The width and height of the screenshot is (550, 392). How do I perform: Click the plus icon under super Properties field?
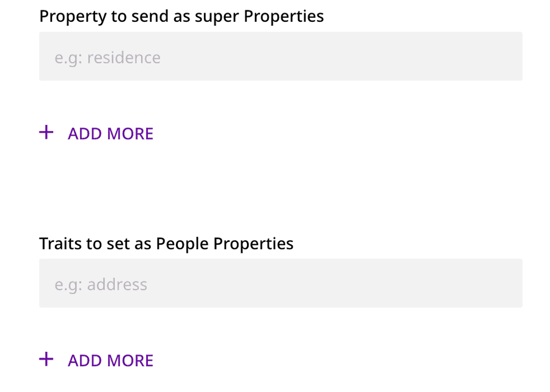pos(46,133)
